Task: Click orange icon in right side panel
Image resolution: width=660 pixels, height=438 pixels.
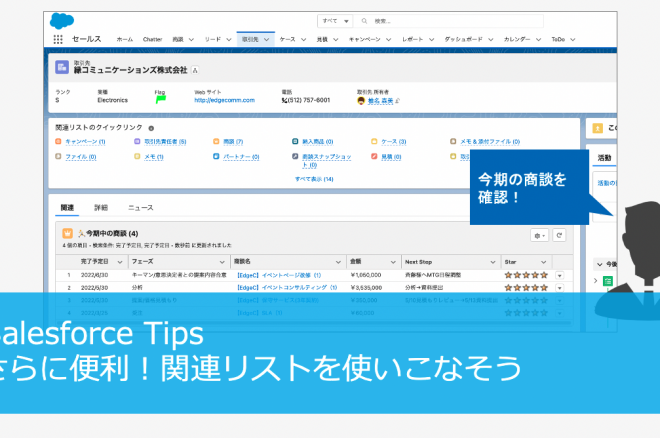Action: [598, 128]
